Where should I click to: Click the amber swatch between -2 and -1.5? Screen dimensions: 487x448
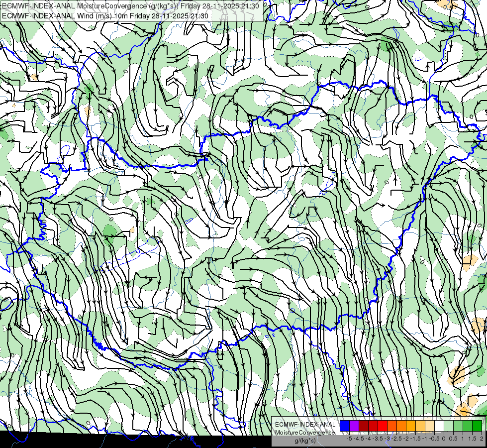coord(410,426)
